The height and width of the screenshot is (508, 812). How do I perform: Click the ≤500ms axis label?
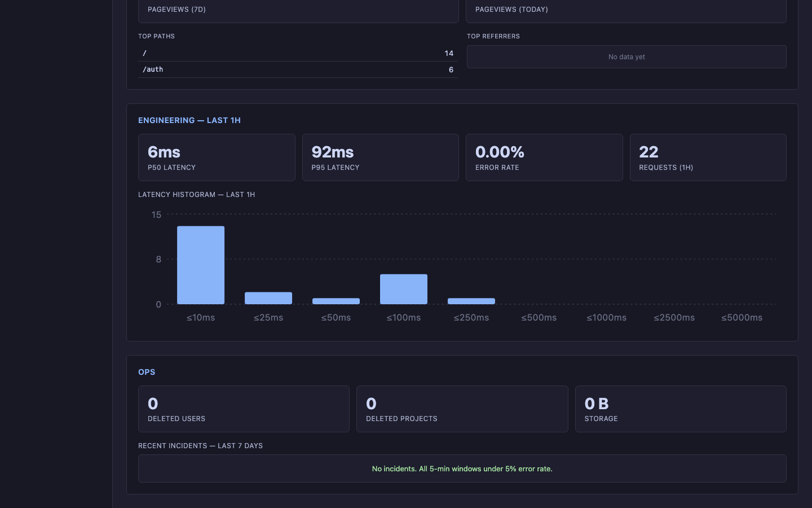pyautogui.click(x=539, y=318)
